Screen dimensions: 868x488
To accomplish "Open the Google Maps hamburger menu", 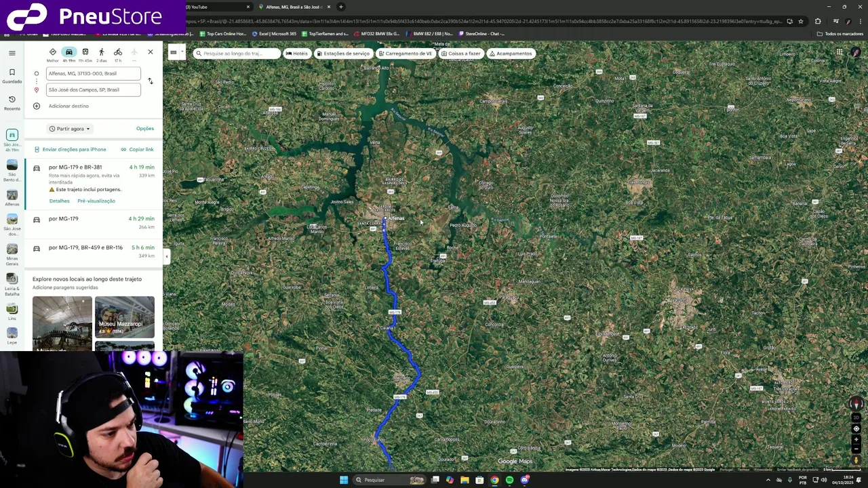I will point(12,52).
